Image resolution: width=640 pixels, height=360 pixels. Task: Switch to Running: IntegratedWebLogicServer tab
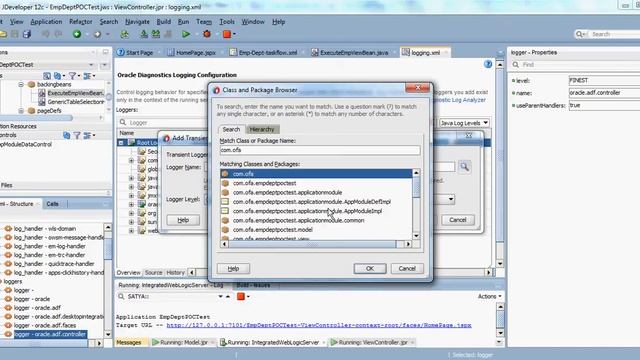click(x=273, y=342)
